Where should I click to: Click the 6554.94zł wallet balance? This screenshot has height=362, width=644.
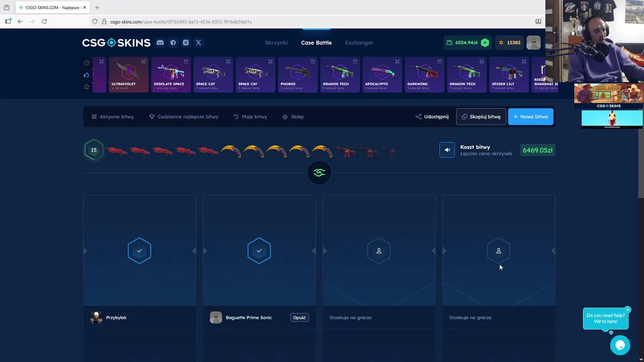click(x=466, y=43)
